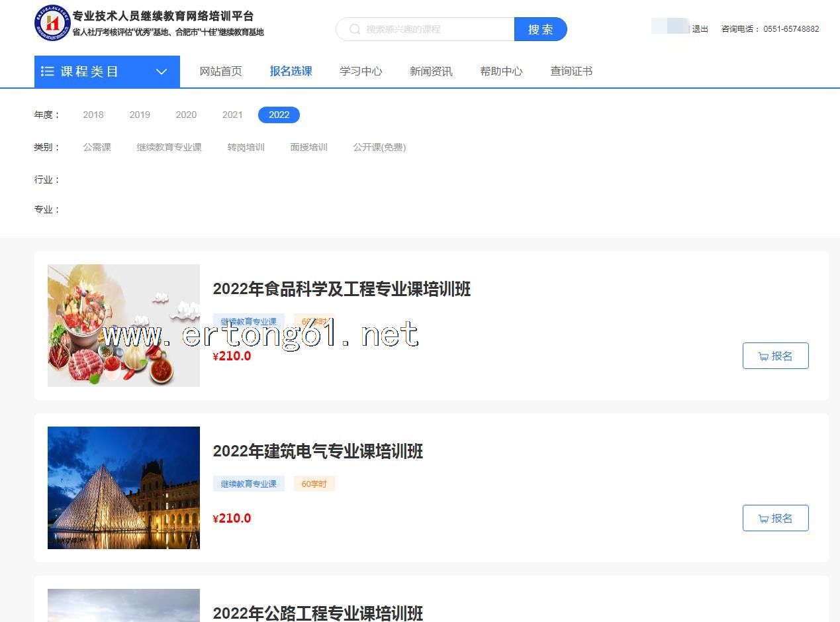The height and width of the screenshot is (622, 840).
Task: Click the 搜索 button
Action: click(540, 29)
